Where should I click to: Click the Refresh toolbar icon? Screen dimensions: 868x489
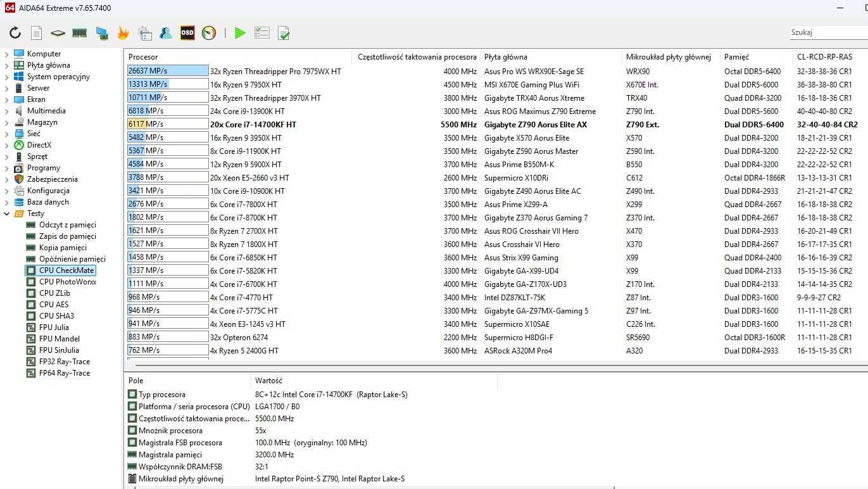click(15, 33)
